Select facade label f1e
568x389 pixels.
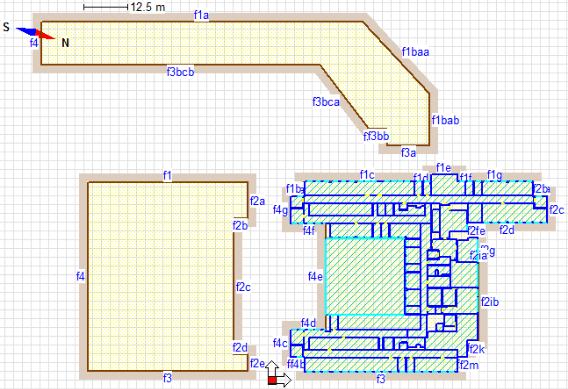tap(443, 167)
